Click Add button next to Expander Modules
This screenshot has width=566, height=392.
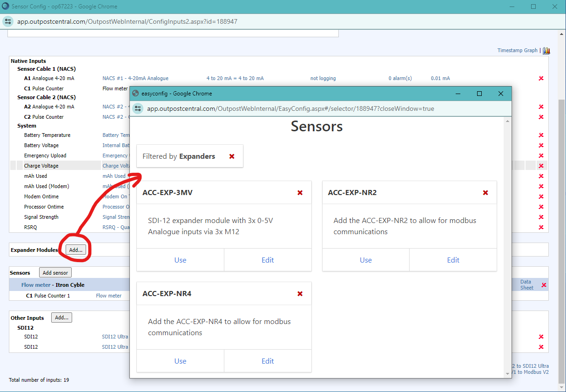point(75,250)
